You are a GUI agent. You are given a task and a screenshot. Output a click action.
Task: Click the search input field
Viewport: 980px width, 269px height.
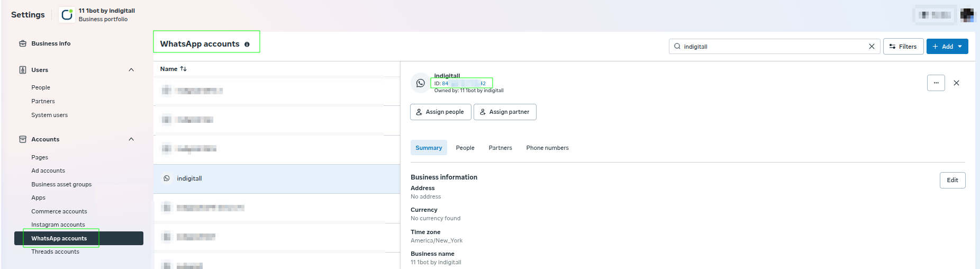click(x=774, y=47)
